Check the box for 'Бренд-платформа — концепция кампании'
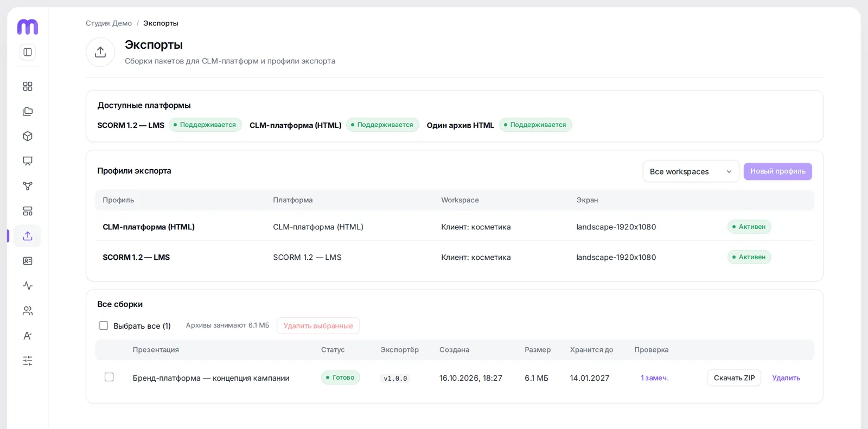 [109, 377]
